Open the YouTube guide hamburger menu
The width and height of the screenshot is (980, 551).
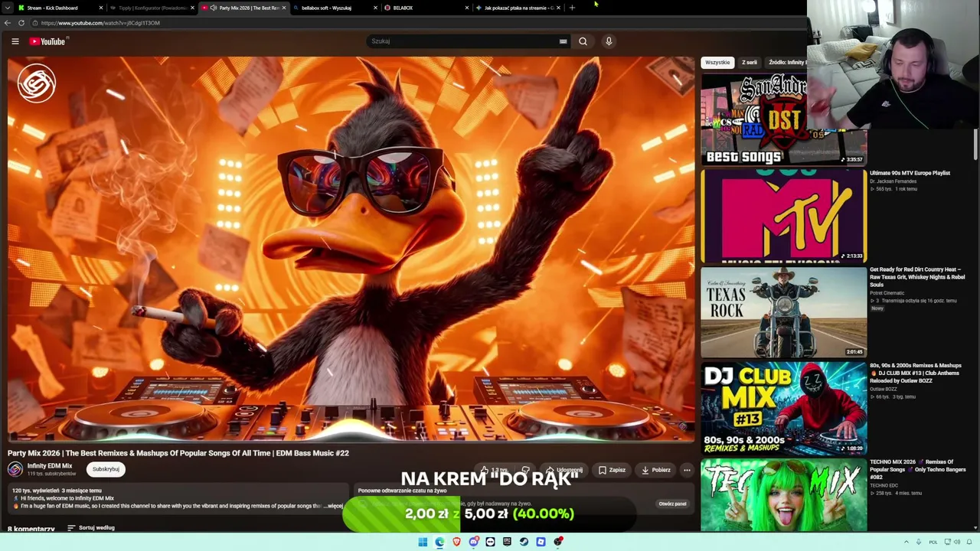point(15,41)
